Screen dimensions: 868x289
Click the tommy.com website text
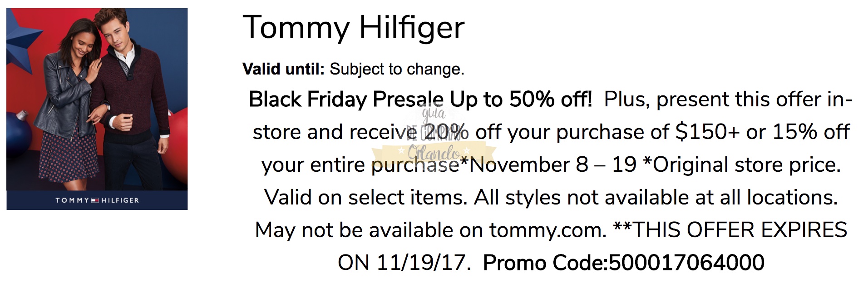tap(547, 230)
